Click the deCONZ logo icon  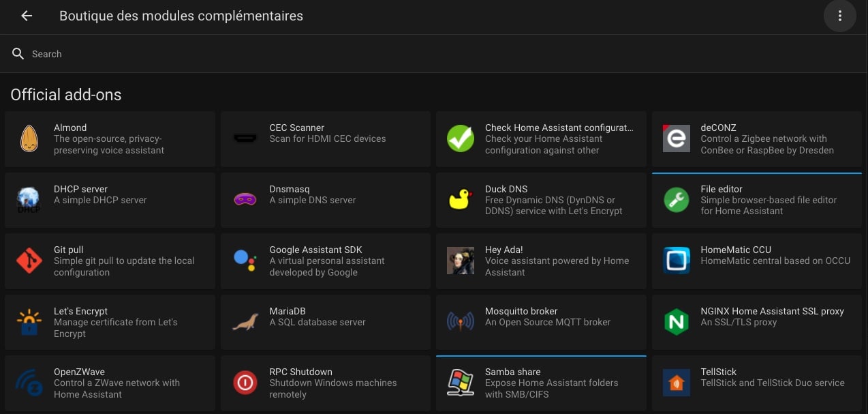pyautogui.click(x=676, y=138)
